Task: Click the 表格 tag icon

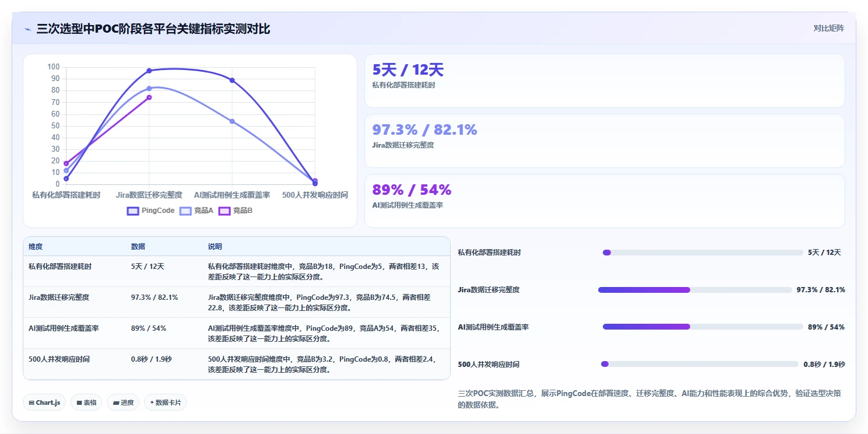Action: (x=79, y=402)
